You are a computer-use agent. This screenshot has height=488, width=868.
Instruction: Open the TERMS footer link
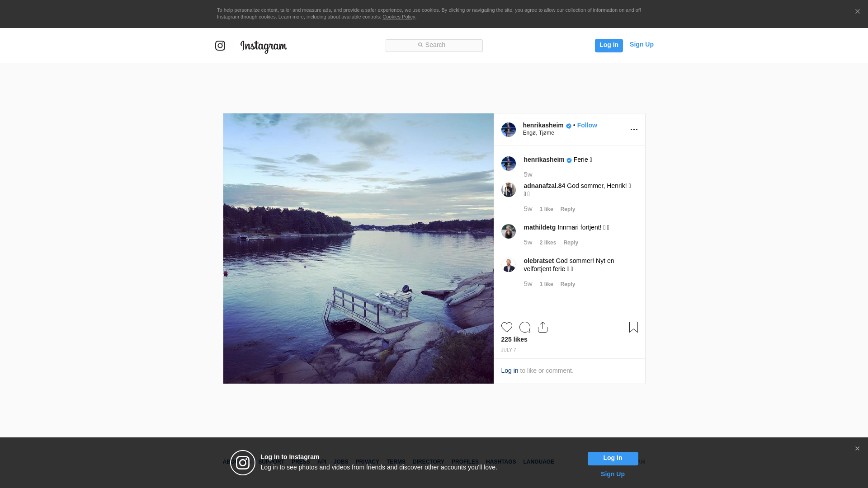click(396, 462)
